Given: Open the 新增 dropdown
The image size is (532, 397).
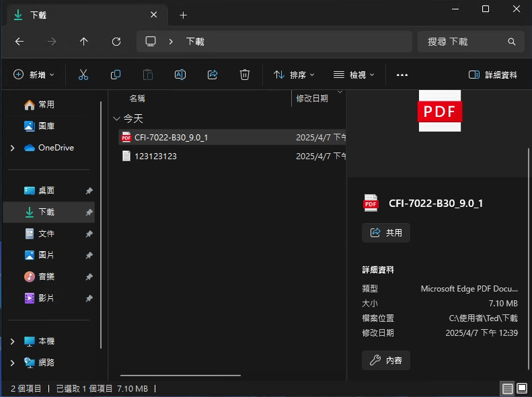Looking at the screenshot, I should pos(33,75).
